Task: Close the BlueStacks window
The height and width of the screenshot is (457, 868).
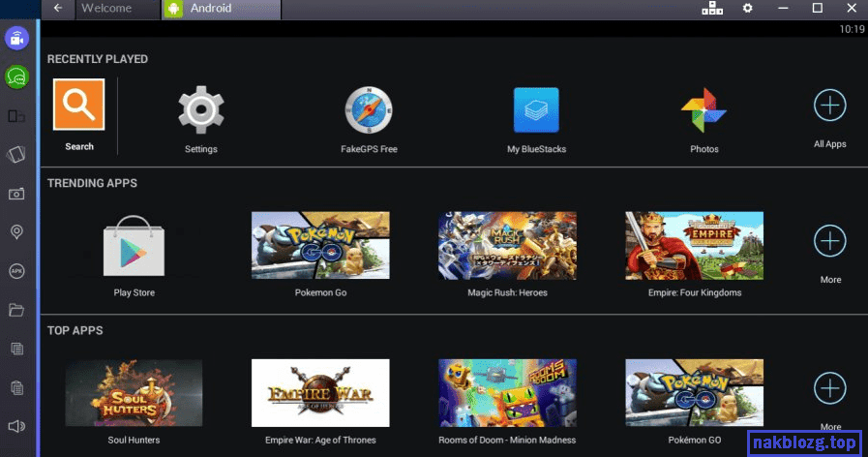Action: [852, 8]
